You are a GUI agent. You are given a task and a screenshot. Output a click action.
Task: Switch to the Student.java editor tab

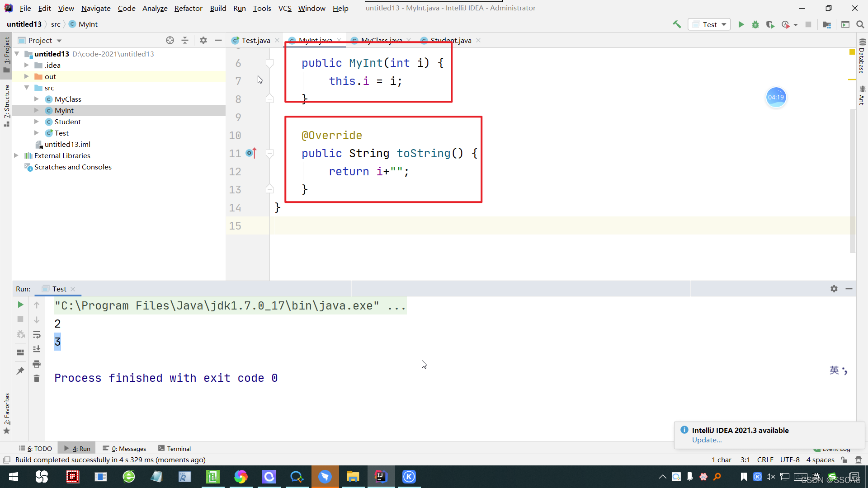point(450,40)
